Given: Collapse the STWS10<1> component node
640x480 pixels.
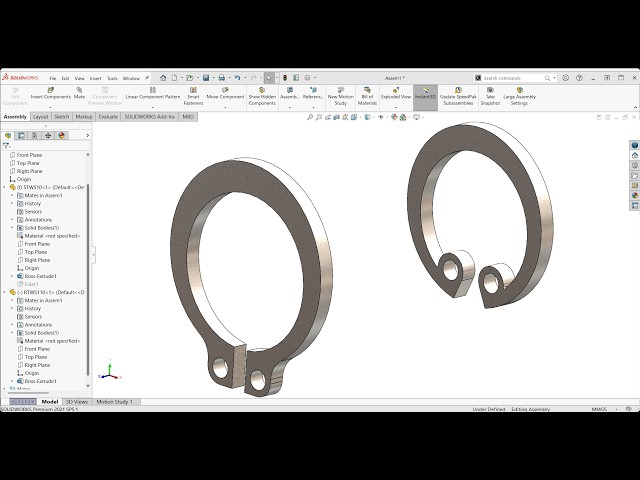Looking at the screenshot, I should 4,187.
